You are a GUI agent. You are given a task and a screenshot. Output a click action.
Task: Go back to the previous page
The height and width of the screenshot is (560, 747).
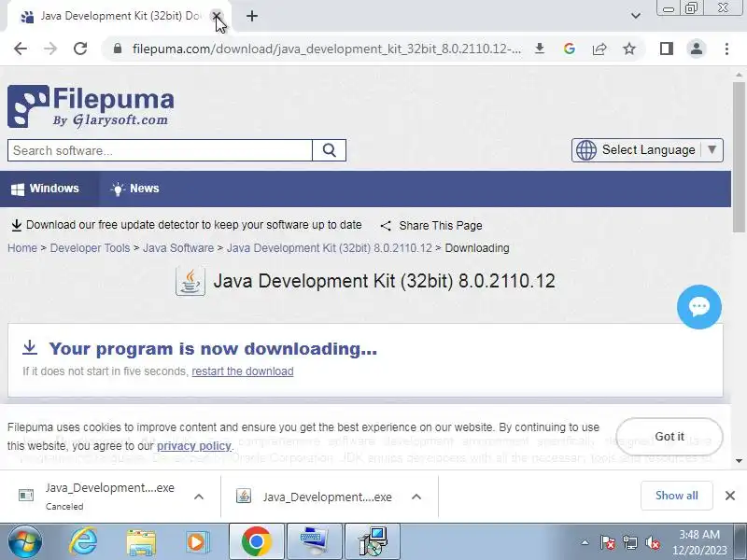point(21,49)
